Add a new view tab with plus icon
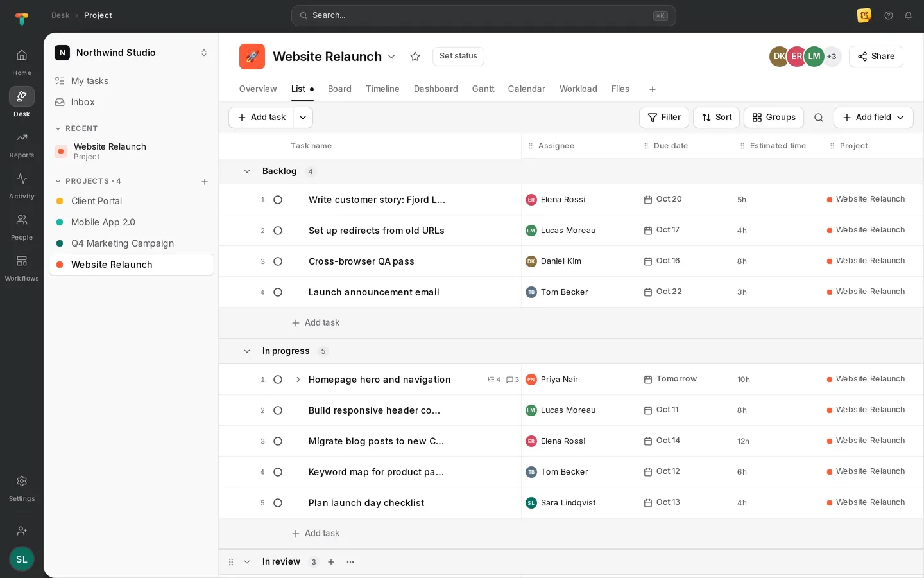Viewport: 924px width, 578px height. [653, 89]
